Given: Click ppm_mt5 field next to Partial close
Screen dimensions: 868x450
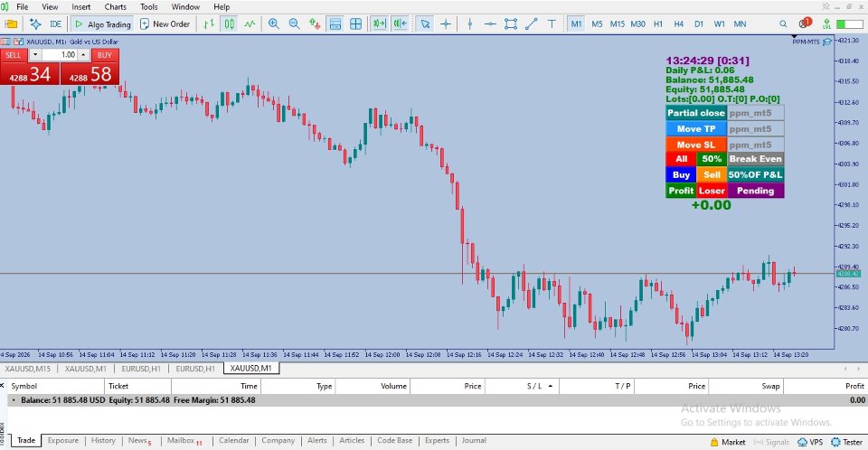Looking at the screenshot, I should pos(755,113).
